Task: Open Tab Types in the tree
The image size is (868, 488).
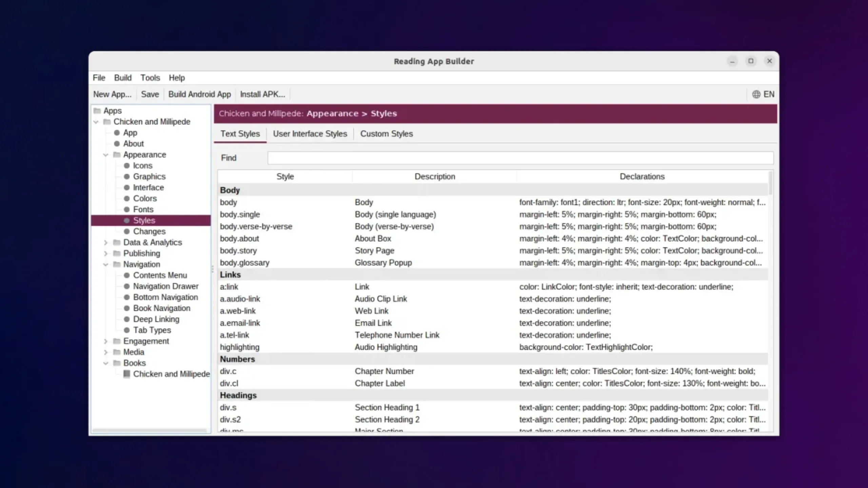Action: pyautogui.click(x=152, y=330)
